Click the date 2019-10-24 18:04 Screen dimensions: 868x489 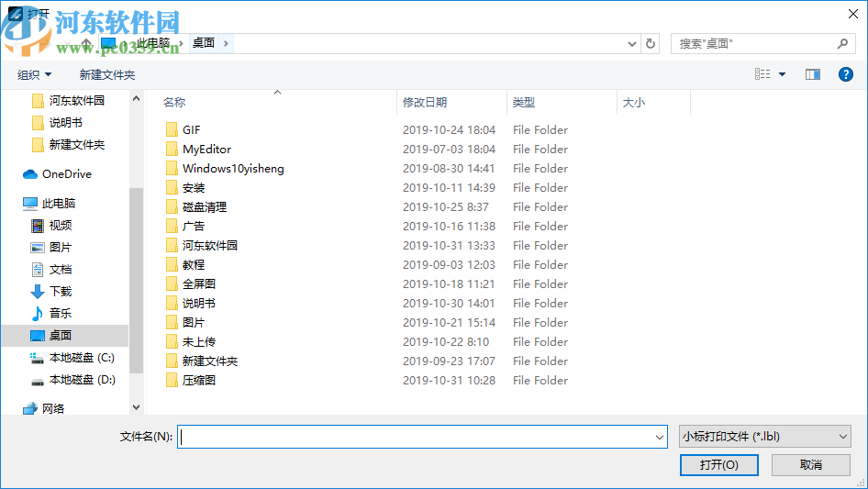coord(449,129)
